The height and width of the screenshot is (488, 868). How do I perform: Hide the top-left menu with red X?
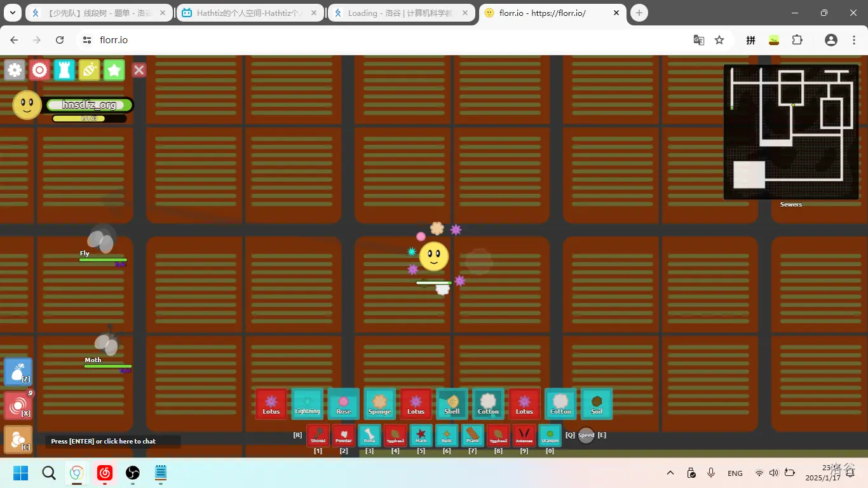coord(139,70)
